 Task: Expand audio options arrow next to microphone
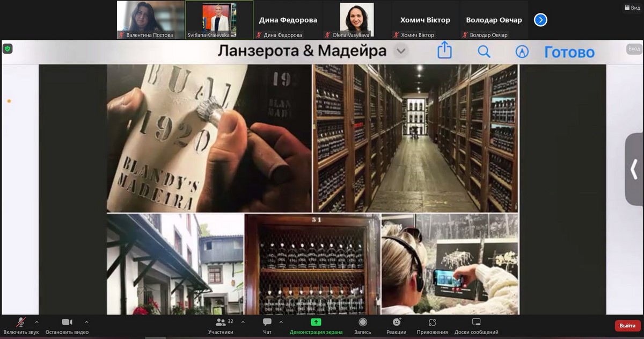coord(36,322)
